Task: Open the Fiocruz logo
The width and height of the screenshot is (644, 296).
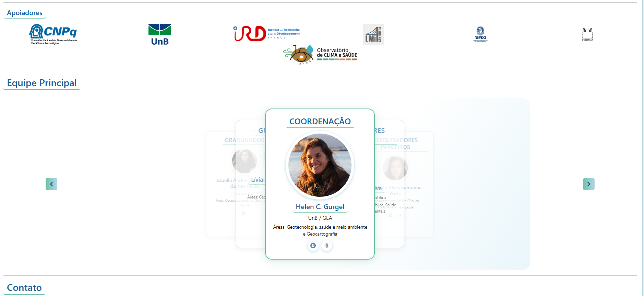Action: pyautogui.click(x=587, y=34)
